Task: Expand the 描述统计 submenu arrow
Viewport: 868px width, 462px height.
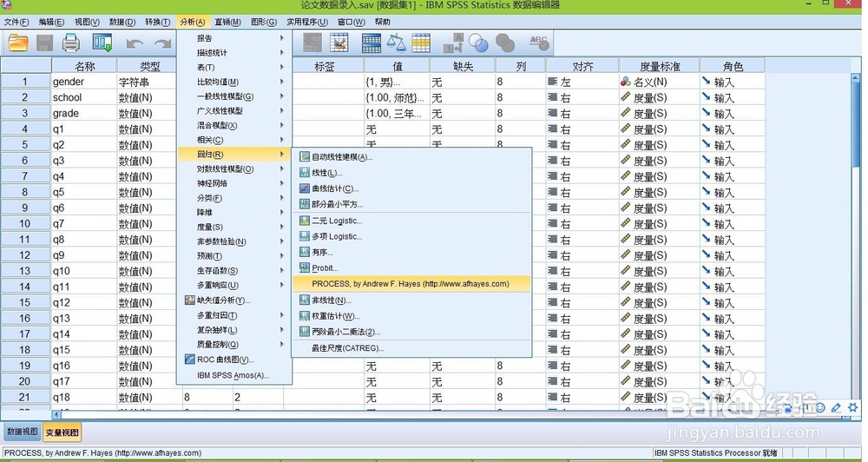Action: coord(282,53)
